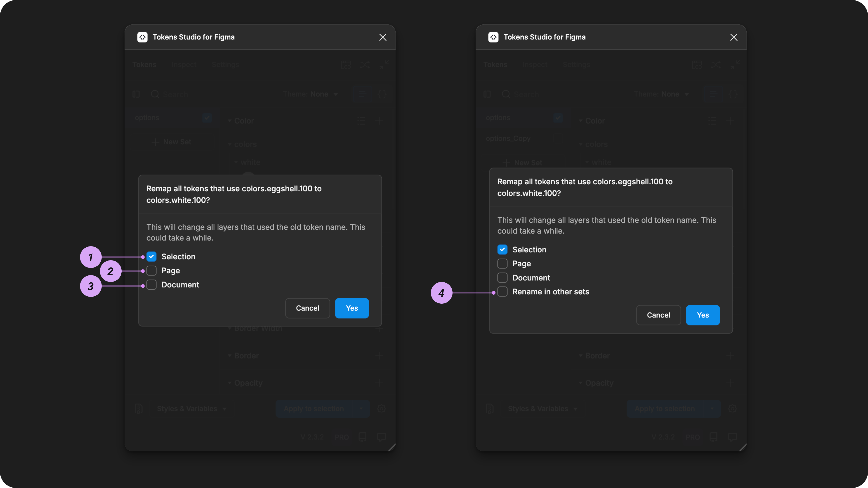This screenshot has height=488, width=868.
Task: Click the shuffle sync icon in right window
Action: (x=716, y=65)
